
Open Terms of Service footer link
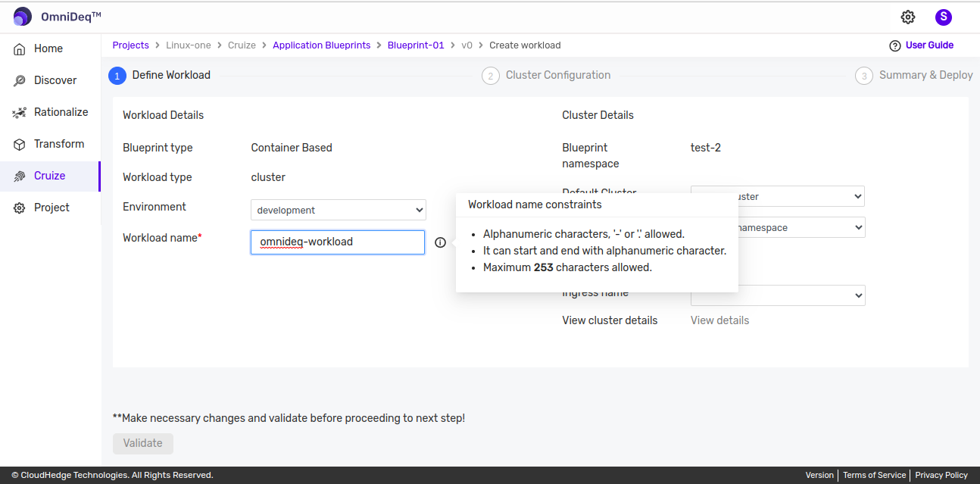click(874, 475)
